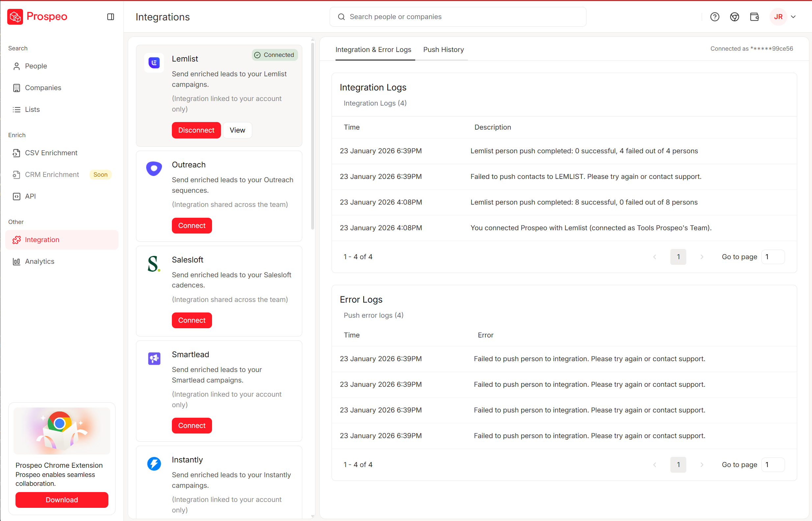Click the Error Logs go-to-page field
The width and height of the screenshot is (812, 521).
tap(773, 465)
